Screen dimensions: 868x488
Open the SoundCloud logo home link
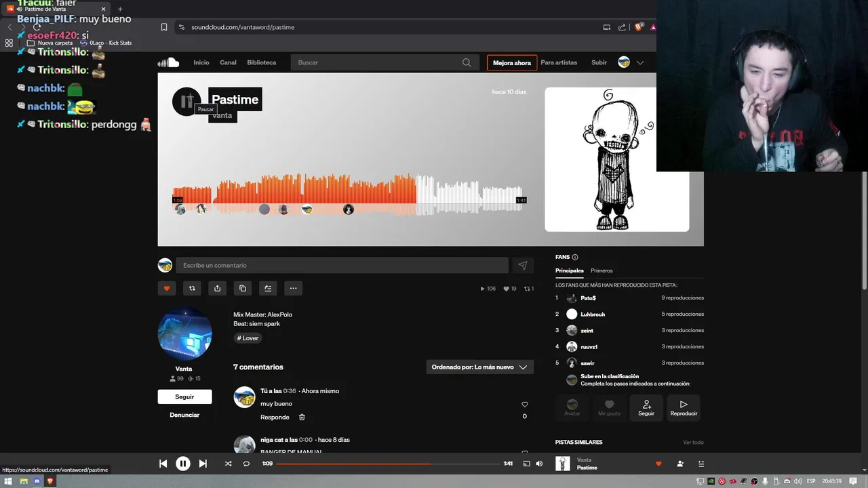pyautogui.click(x=168, y=62)
